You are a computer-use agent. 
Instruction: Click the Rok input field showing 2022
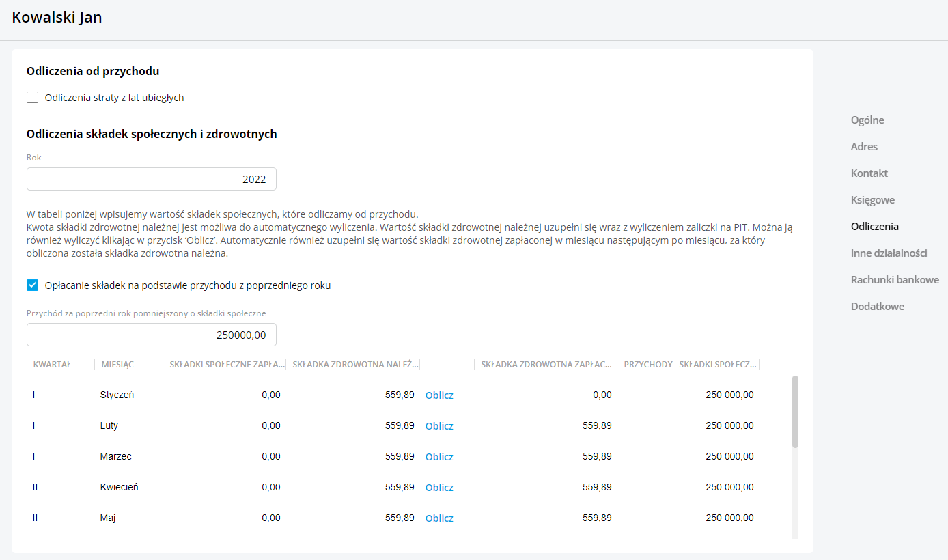(x=152, y=180)
